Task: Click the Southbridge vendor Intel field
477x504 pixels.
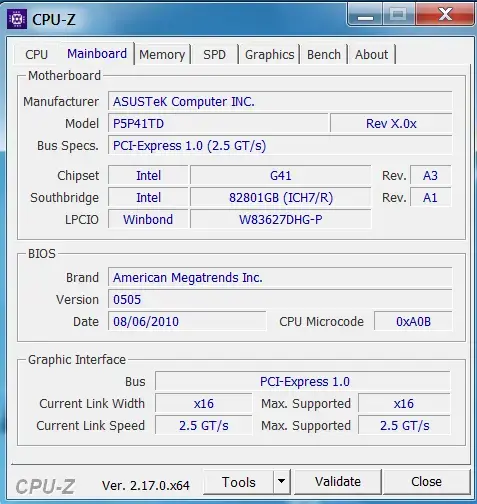Action: click(148, 197)
